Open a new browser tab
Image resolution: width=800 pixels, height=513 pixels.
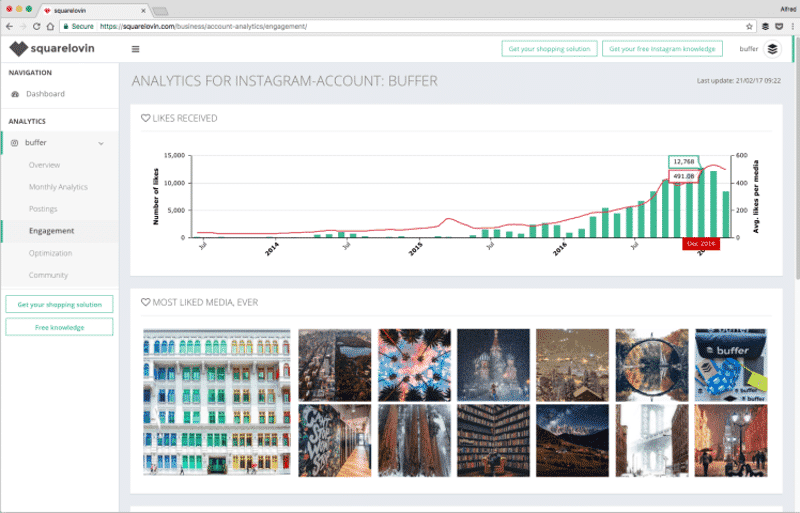pyautogui.click(x=160, y=11)
